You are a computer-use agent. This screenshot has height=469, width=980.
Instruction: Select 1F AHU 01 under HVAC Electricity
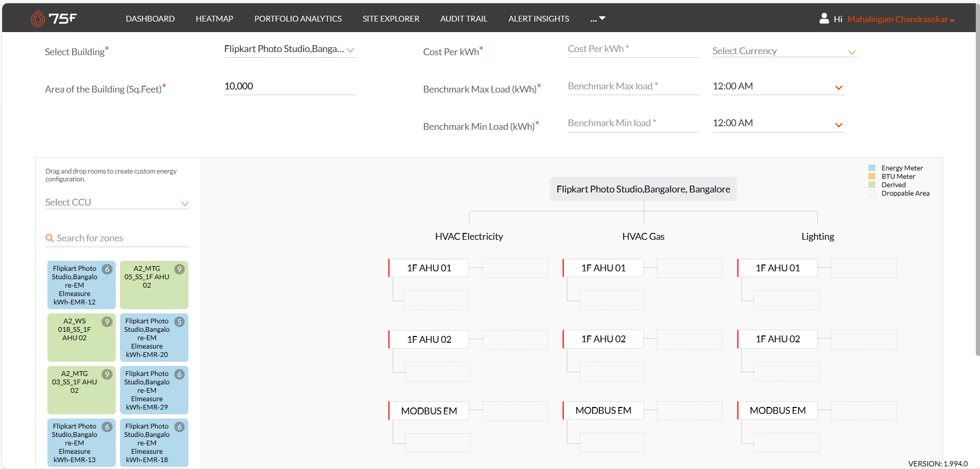[429, 268]
